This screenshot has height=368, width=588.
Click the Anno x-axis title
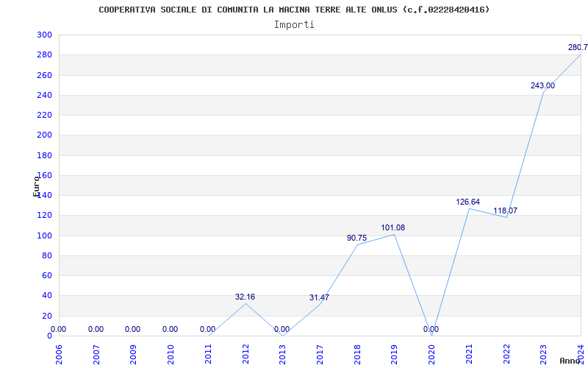[x=570, y=361]
